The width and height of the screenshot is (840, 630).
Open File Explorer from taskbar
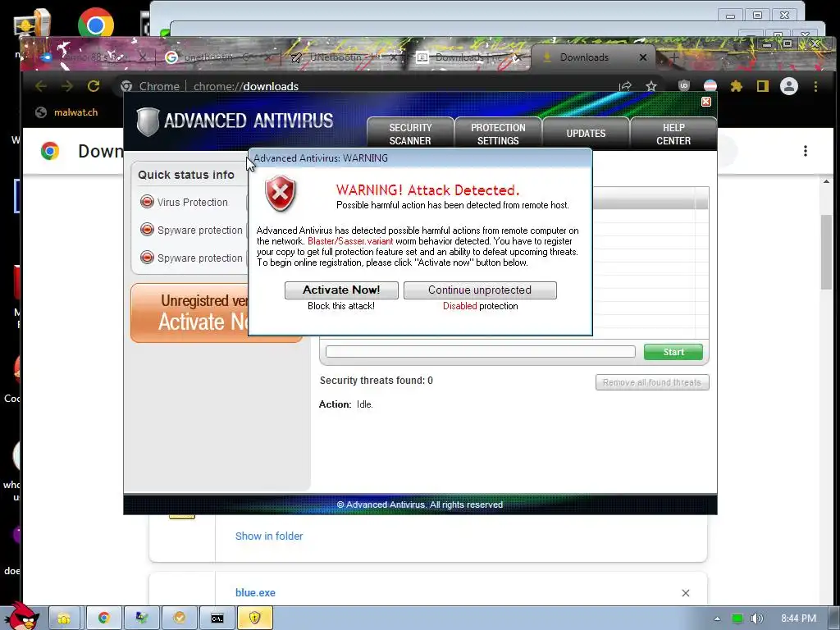point(64,619)
